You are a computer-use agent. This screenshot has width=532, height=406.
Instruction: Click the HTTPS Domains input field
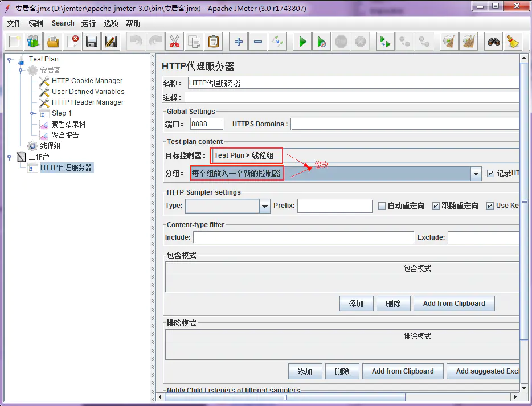click(x=405, y=124)
